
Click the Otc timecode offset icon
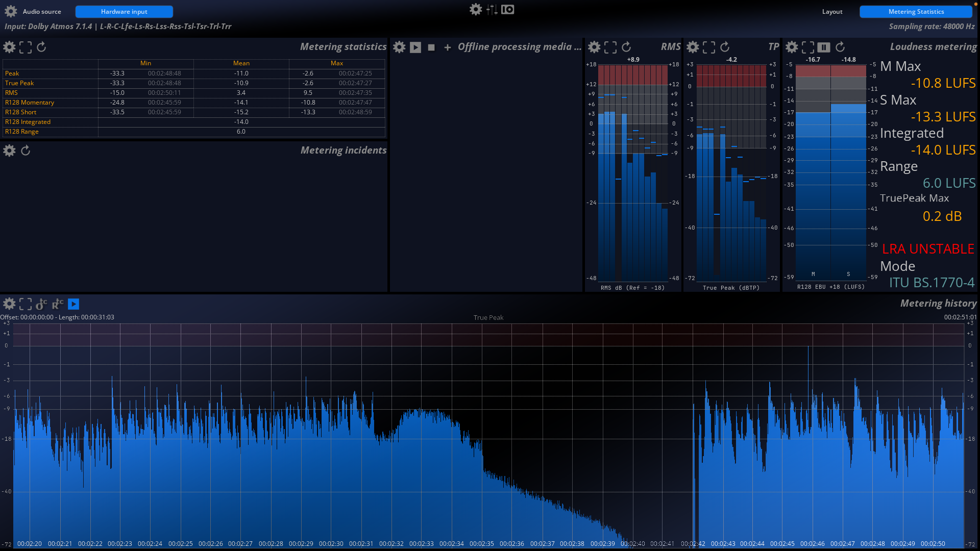41,304
